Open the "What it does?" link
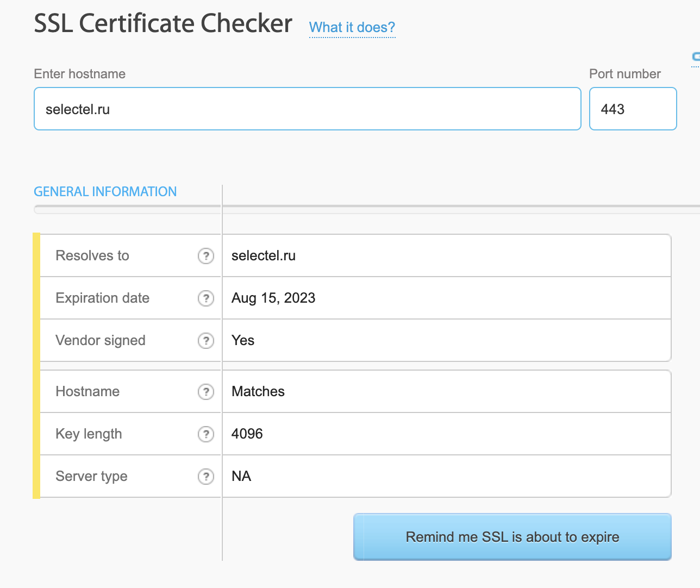This screenshot has width=700, height=588. tap(352, 27)
